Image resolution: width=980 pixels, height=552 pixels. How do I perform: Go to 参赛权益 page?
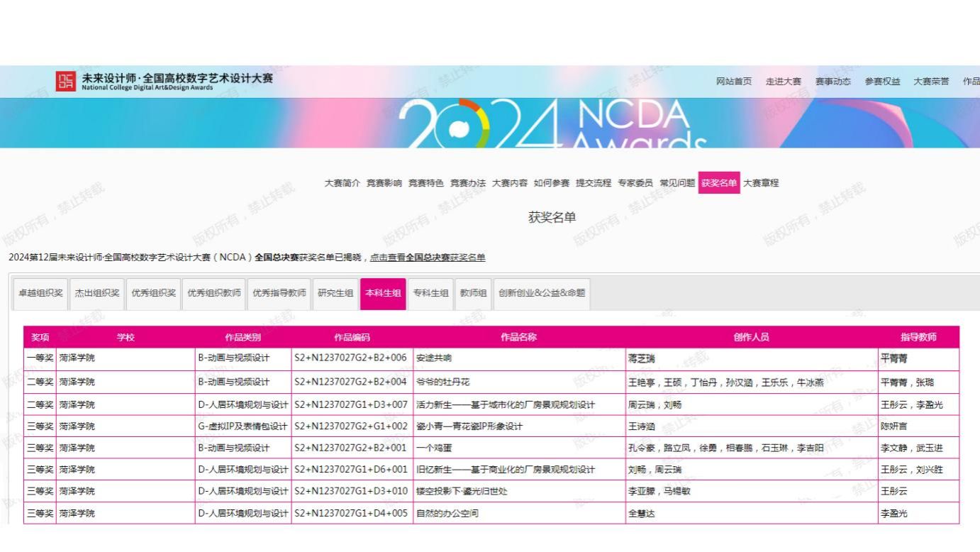(882, 82)
